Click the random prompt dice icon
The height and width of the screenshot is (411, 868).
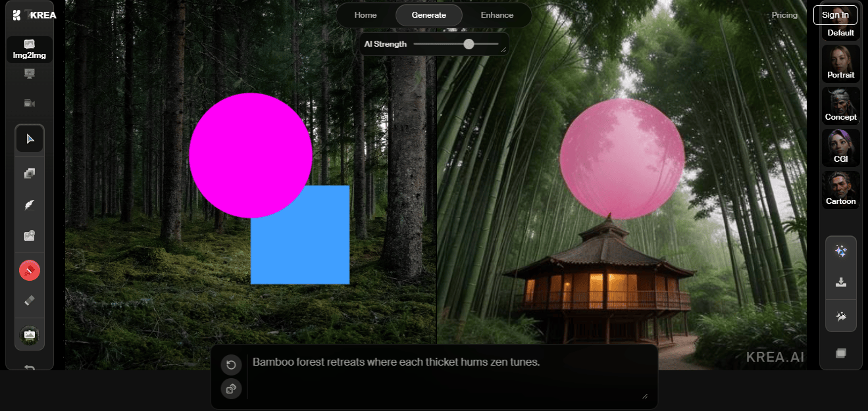(231, 389)
